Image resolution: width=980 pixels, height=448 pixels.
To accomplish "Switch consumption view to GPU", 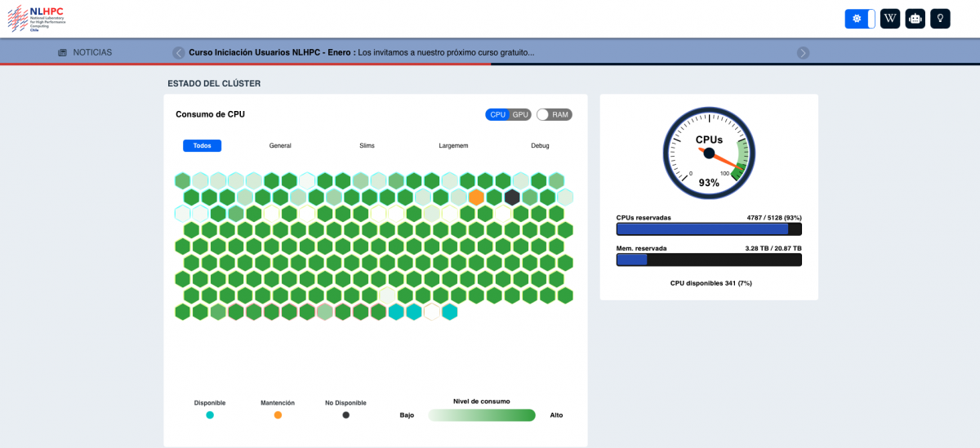I will (x=520, y=115).
